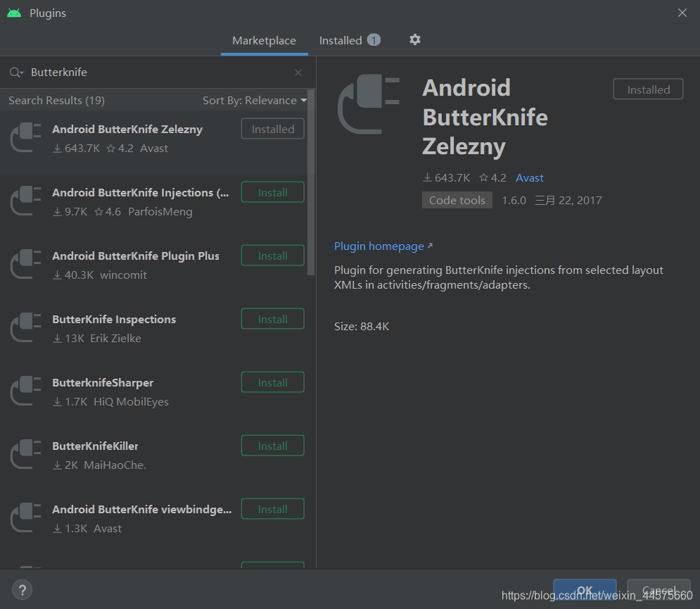Click the Android ButterKnife Zelezny plugin icon
The image size is (700, 609).
tap(25, 138)
